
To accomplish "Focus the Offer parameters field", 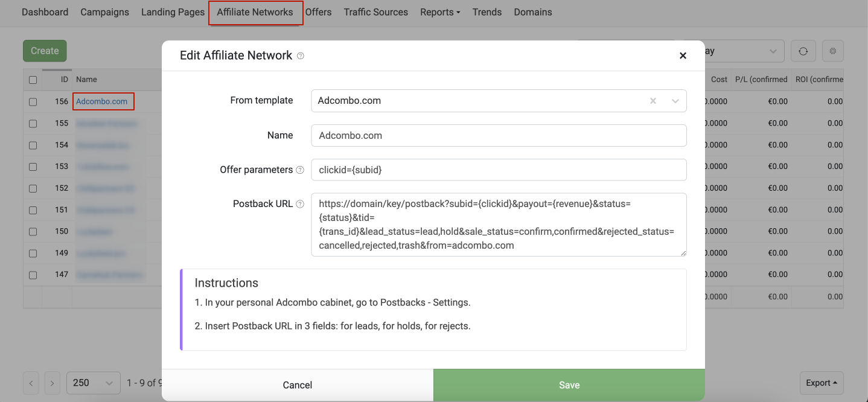I will (499, 170).
